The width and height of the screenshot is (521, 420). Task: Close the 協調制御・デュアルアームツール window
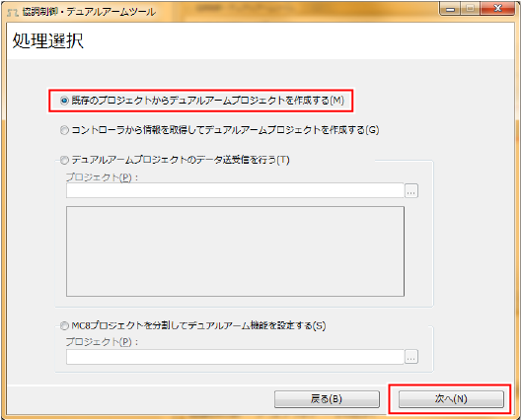pyautogui.click(x=497, y=9)
